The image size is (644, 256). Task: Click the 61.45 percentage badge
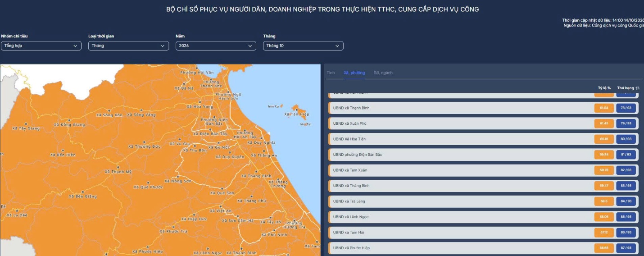[x=604, y=123]
